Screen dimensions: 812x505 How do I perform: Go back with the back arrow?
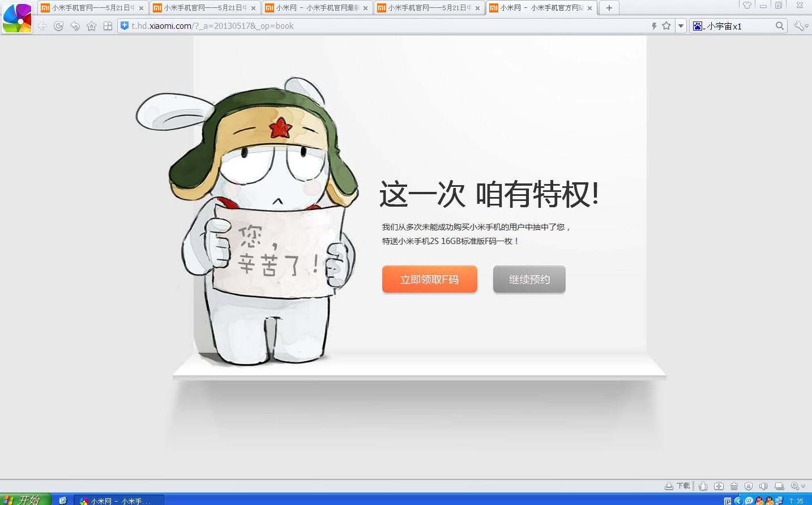click(x=42, y=26)
